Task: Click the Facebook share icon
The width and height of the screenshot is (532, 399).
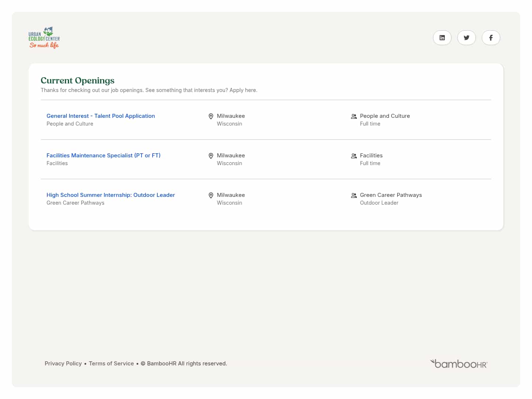Action: [x=491, y=37]
